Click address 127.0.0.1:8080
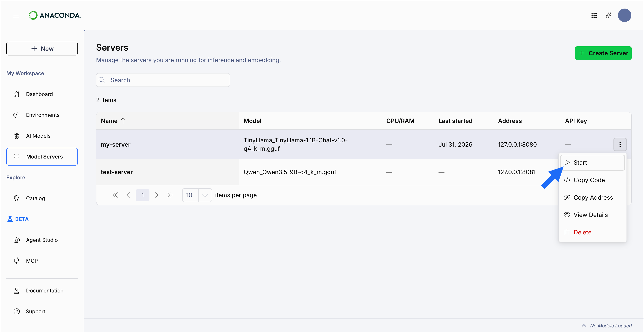The image size is (644, 333). coord(517,144)
